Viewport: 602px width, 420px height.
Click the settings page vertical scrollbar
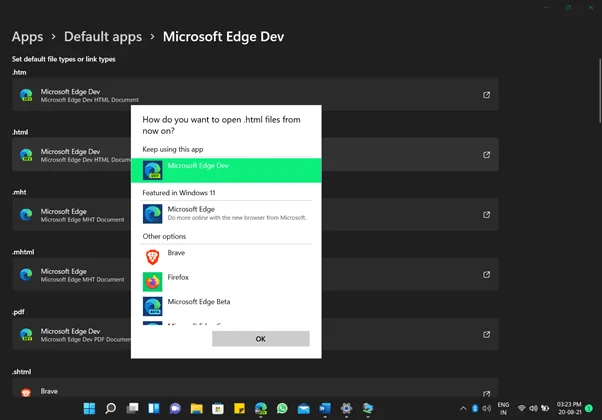600,91
